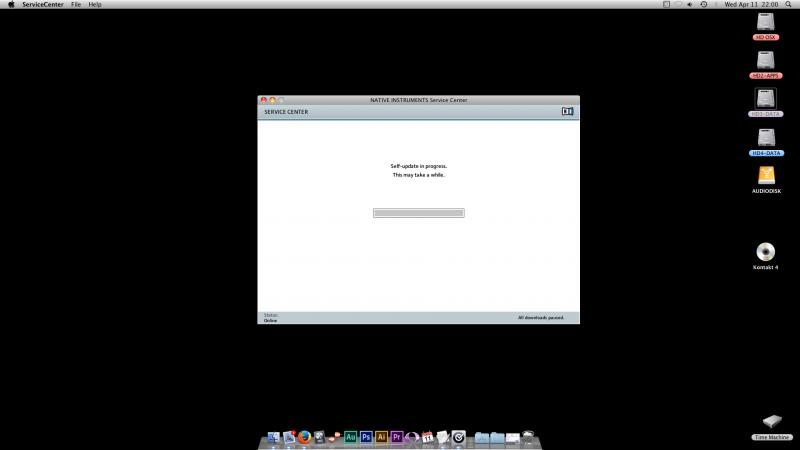Select the HD4-DATA drive icon
This screenshot has height=450, width=800.
click(x=765, y=138)
